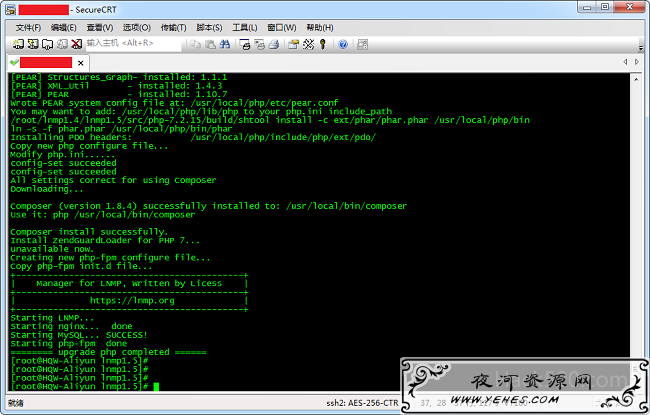Click the tab scroll right arrow
Image resolution: width=650 pixels, height=415 pixels.
point(637,62)
